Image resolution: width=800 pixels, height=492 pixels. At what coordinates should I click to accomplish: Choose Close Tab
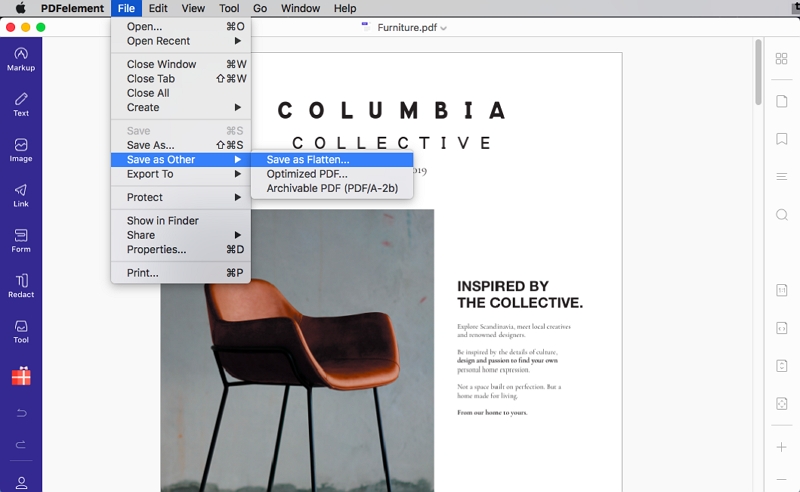click(x=181, y=79)
